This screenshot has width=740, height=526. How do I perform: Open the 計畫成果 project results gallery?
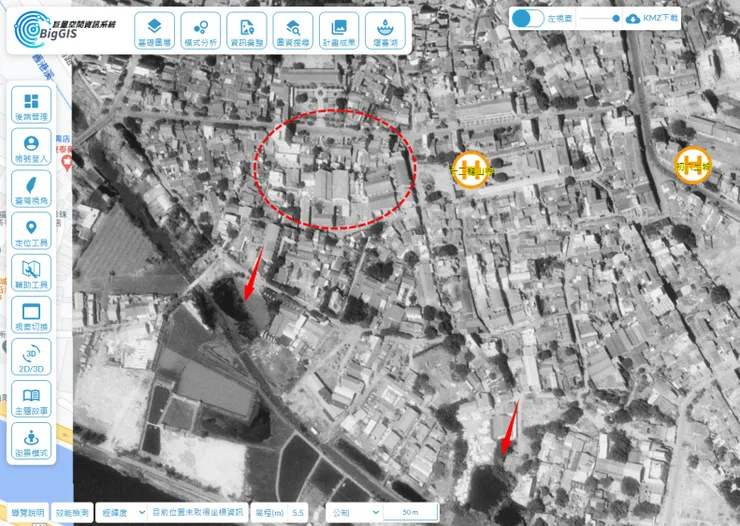pos(339,31)
